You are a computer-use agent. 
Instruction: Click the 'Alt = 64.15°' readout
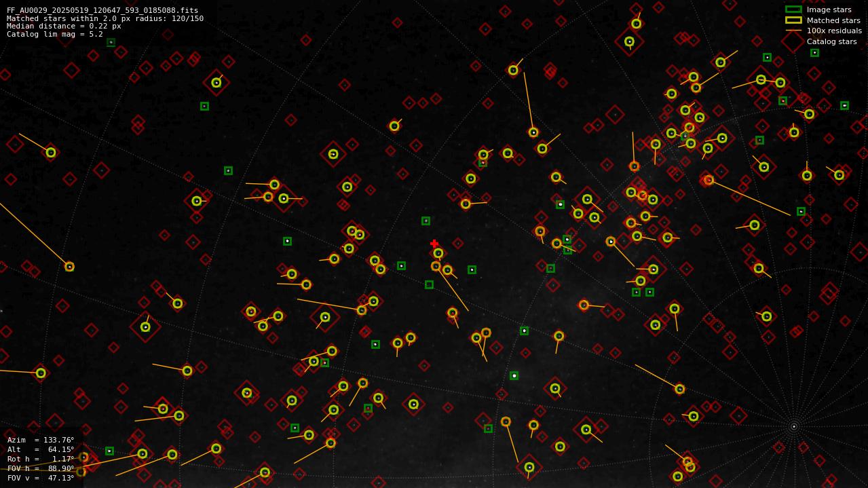[x=41, y=449]
